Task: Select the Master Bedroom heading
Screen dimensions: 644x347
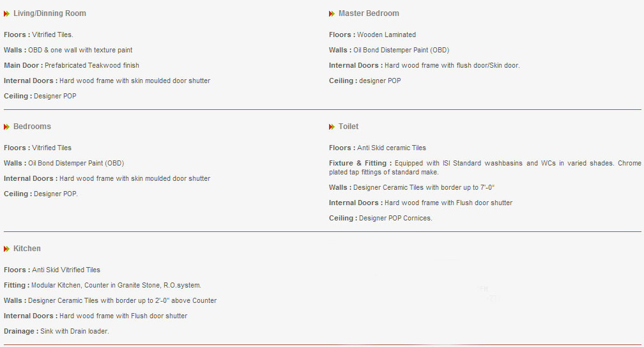Action: (369, 13)
